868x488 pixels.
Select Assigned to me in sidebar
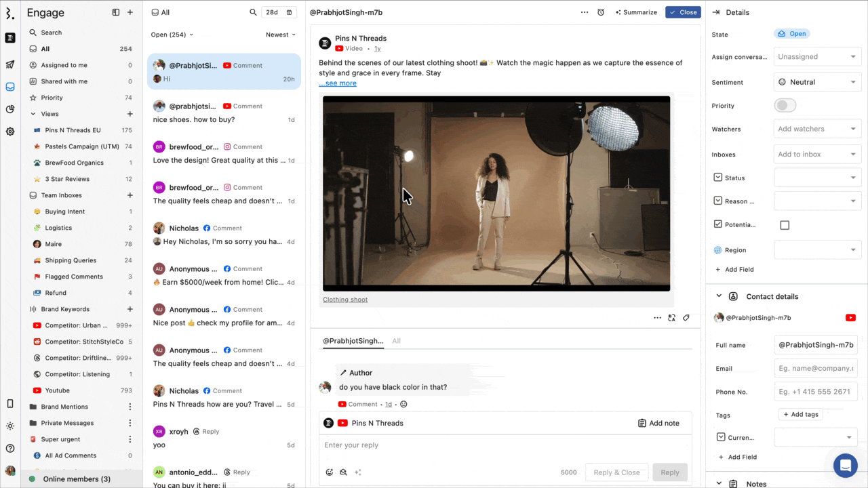[x=64, y=65]
